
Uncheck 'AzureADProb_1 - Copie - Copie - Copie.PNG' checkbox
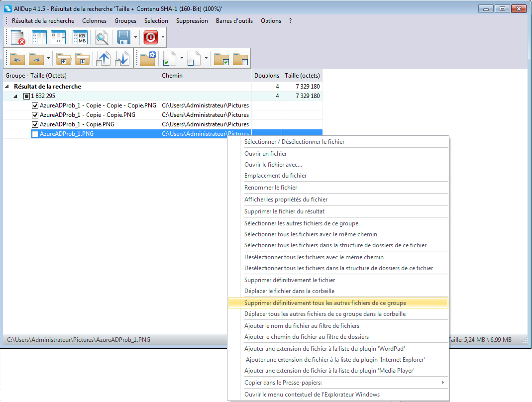click(x=35, y=105)
